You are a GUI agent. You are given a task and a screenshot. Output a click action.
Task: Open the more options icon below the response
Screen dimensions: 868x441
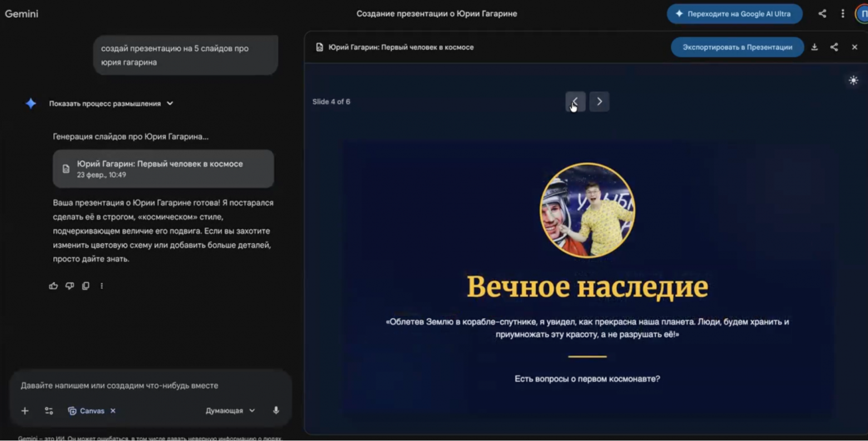102,286
